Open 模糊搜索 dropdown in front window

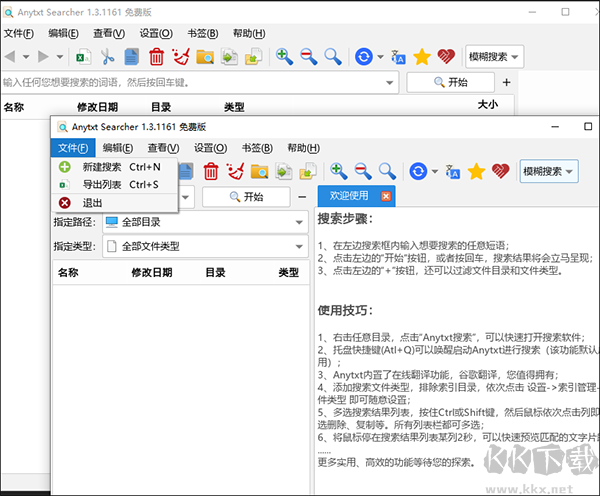point(549,171)
